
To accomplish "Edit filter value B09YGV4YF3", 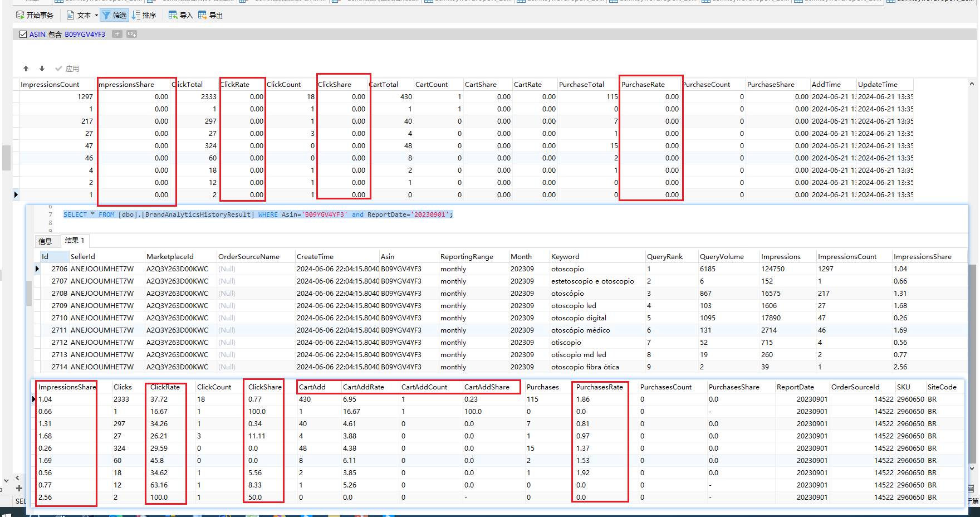I will tap(85, 34).
